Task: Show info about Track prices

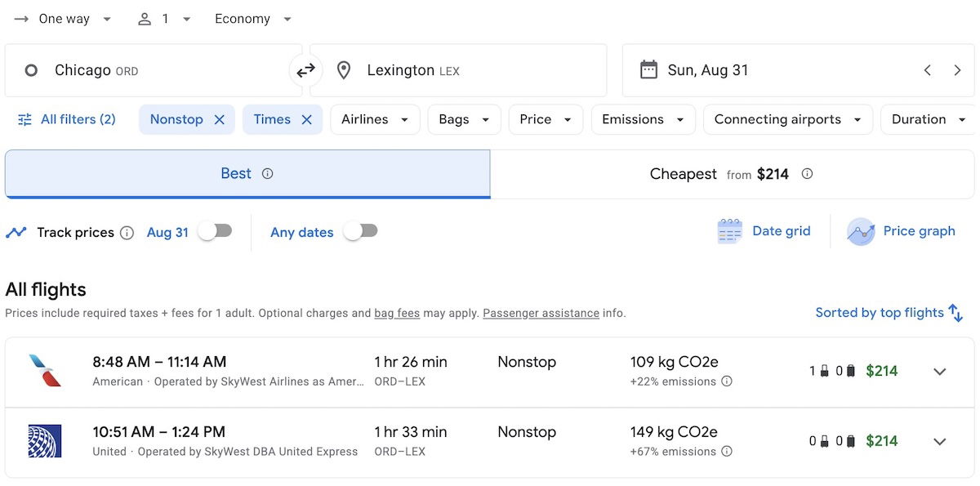Action: (x=127, y=233)
